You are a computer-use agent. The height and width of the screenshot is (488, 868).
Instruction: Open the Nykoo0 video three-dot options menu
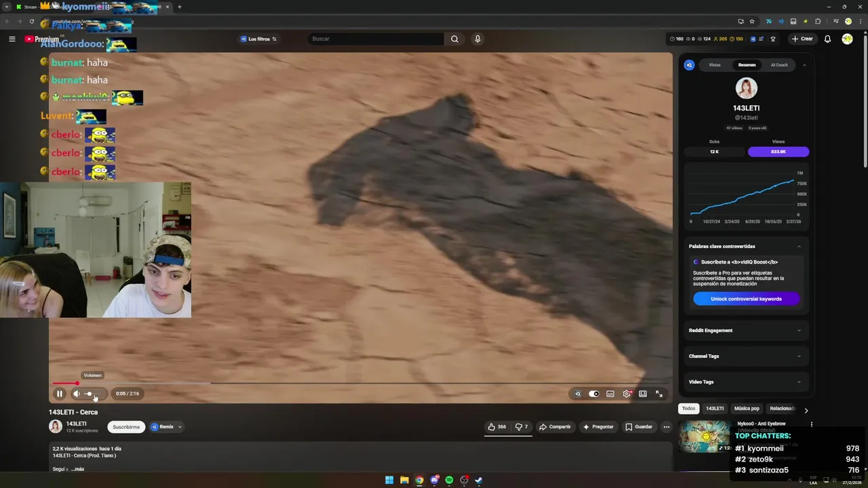[811, 424]
